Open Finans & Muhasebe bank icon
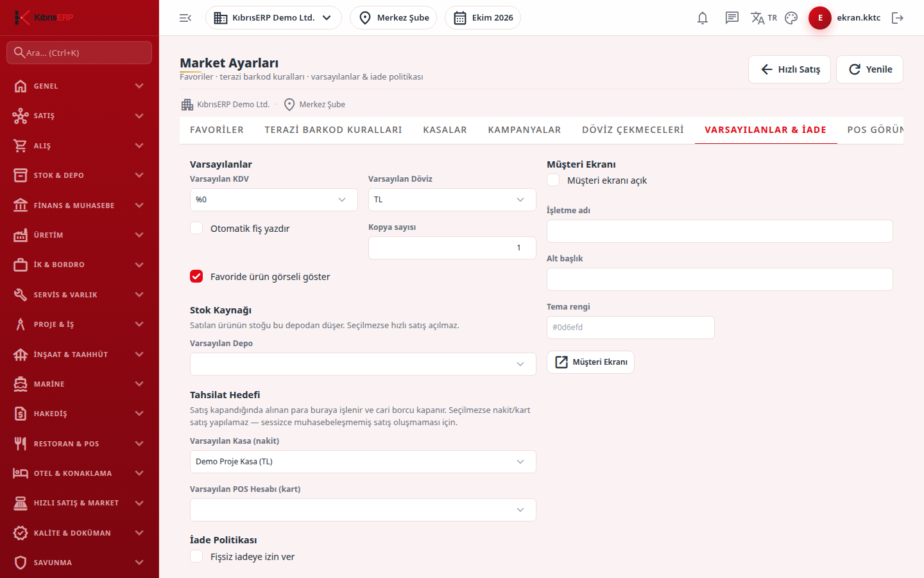This screenshot has height=578, width=924. coord(21,206)
